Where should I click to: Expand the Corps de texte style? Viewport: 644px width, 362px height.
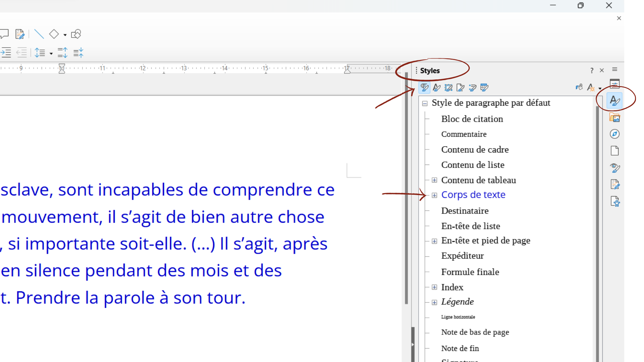434,195
